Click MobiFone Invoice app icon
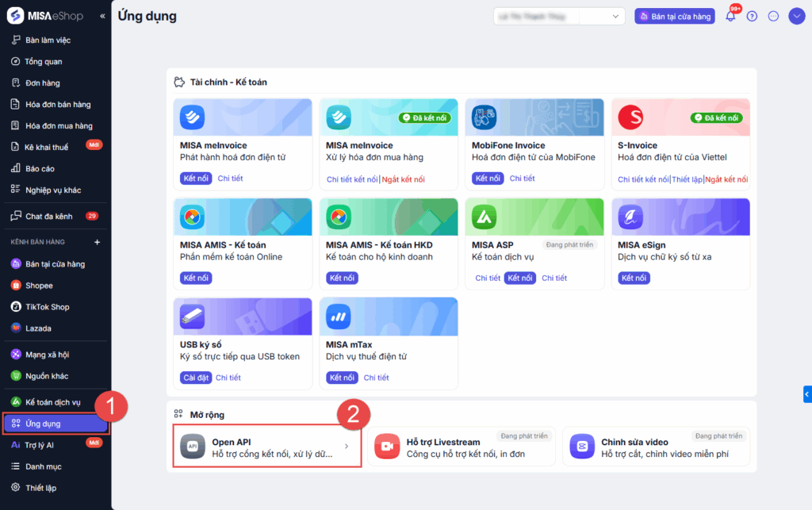This screenshot has height=510, width=812. point(485,117)
